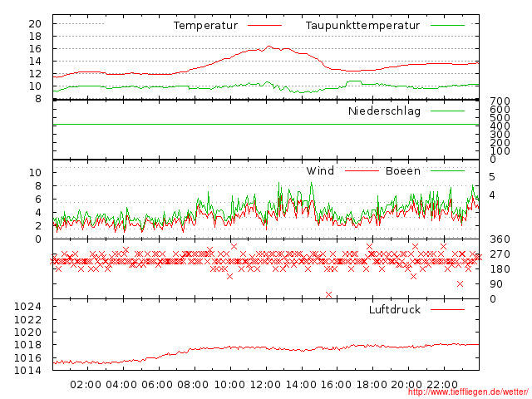This screenshot has width=532, height=399.
Task: Select the Luftdruck legend label
Action: tap(394, 310)
